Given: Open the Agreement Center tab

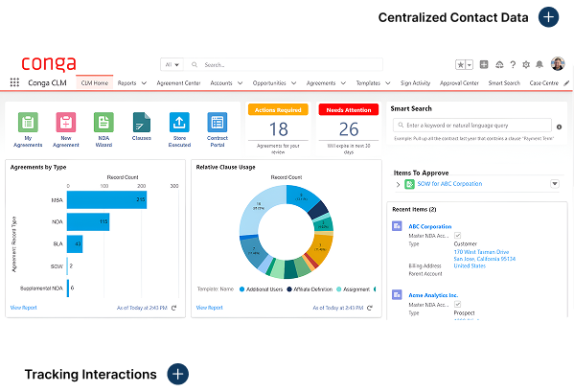Looking at the screenshot, I should (178, 83).
